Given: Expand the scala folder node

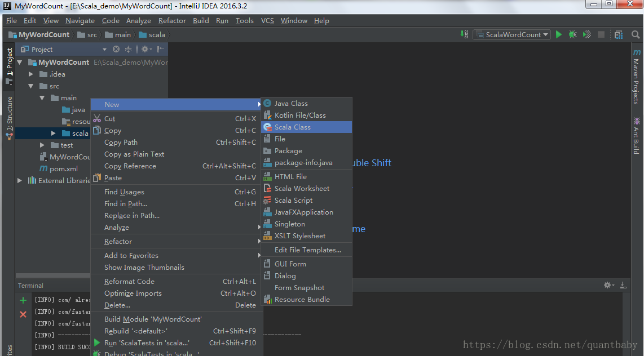Looking at the screenshot, I should point(54,133).
